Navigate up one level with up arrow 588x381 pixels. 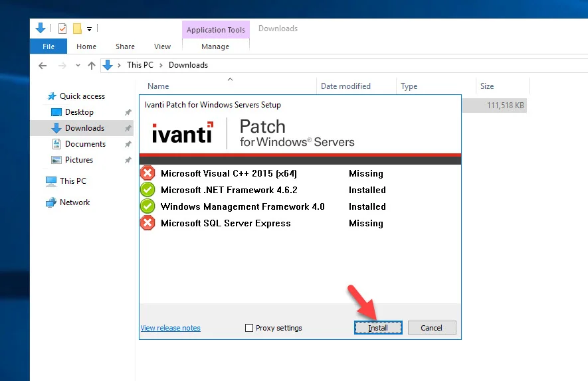92,66
